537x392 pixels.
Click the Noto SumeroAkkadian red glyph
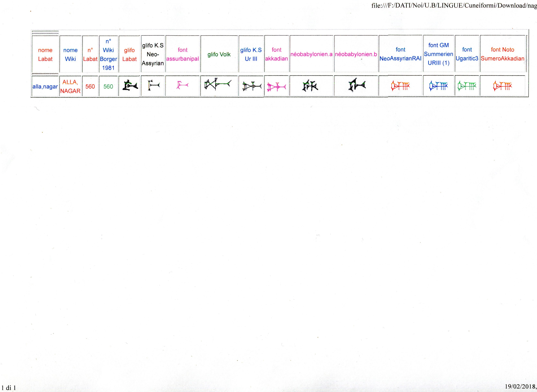coord(502,86)
